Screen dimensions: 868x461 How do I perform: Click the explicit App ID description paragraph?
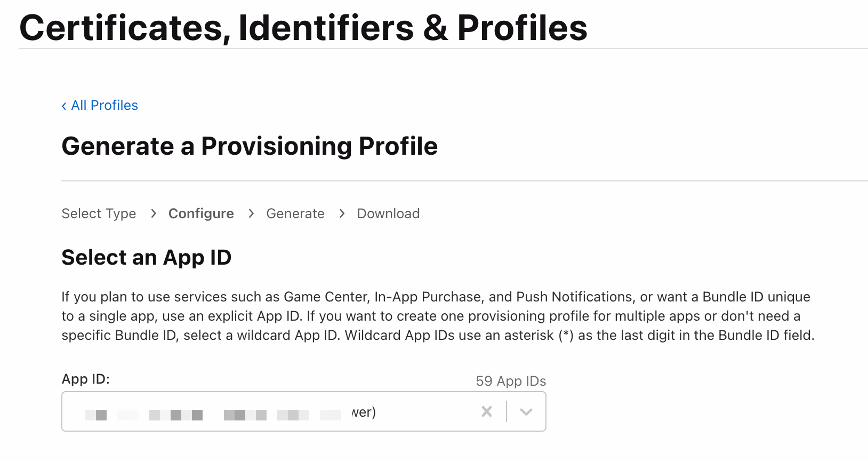point(437,316)
